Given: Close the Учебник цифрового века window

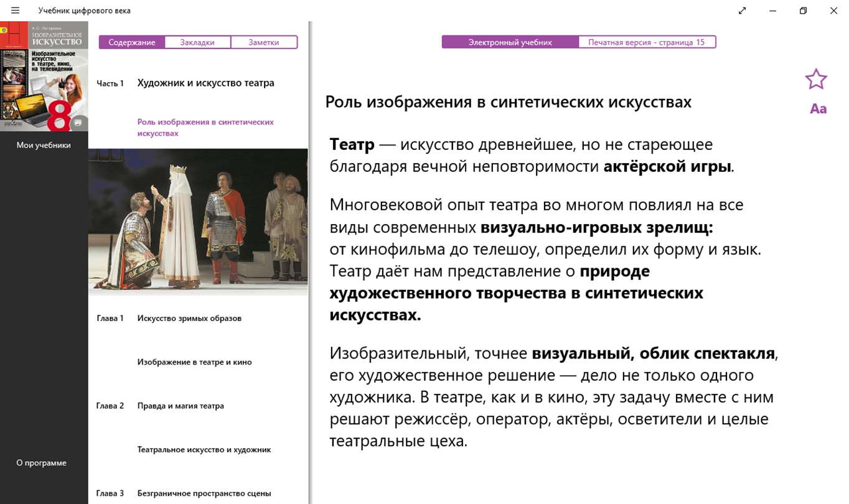Looking at the screenshot, I should pyautogui.click(x=834, y=11).
